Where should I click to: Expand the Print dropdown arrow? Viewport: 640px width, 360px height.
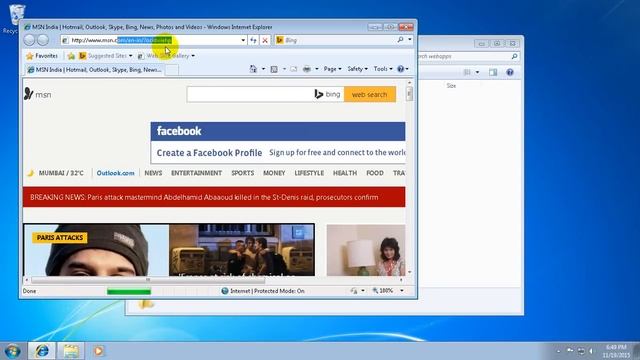317,69
